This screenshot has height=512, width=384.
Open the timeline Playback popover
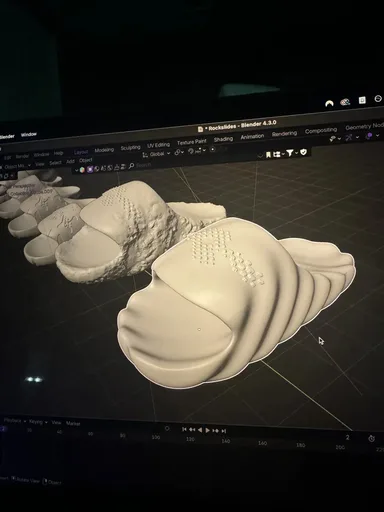click(x=14, y=421)
